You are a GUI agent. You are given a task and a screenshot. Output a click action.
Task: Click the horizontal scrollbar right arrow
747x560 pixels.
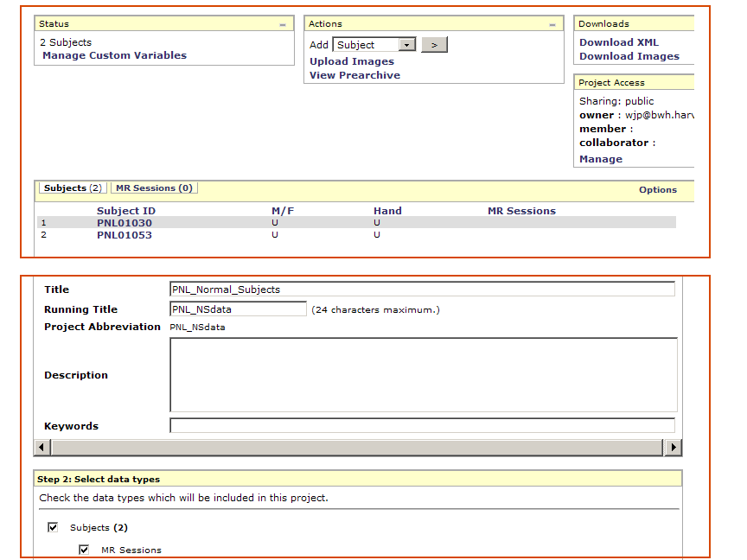673,448
